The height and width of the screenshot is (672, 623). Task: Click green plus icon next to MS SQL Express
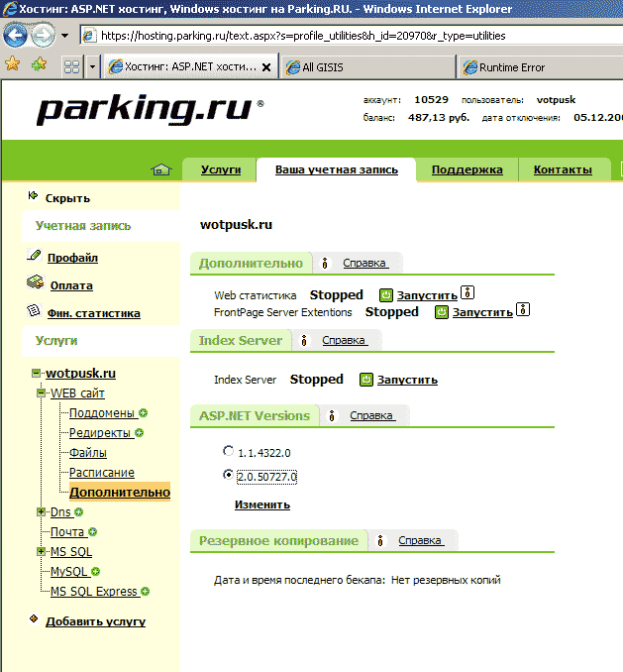coord(146,592)
